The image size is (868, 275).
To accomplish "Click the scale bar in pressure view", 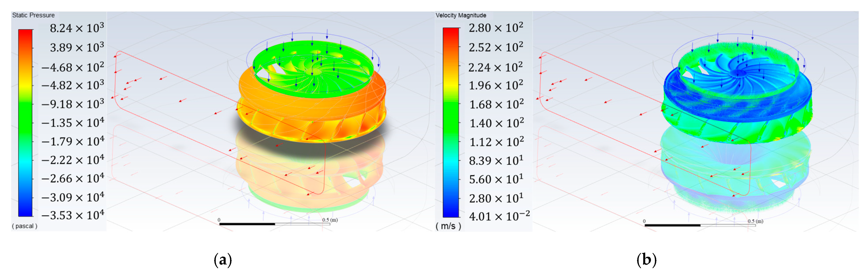I will [x=274, y=224].
